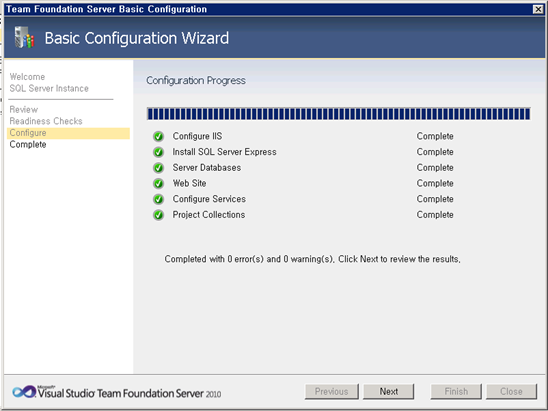Click the Finish button
The image size is (548, 411).
click(456, 391)
